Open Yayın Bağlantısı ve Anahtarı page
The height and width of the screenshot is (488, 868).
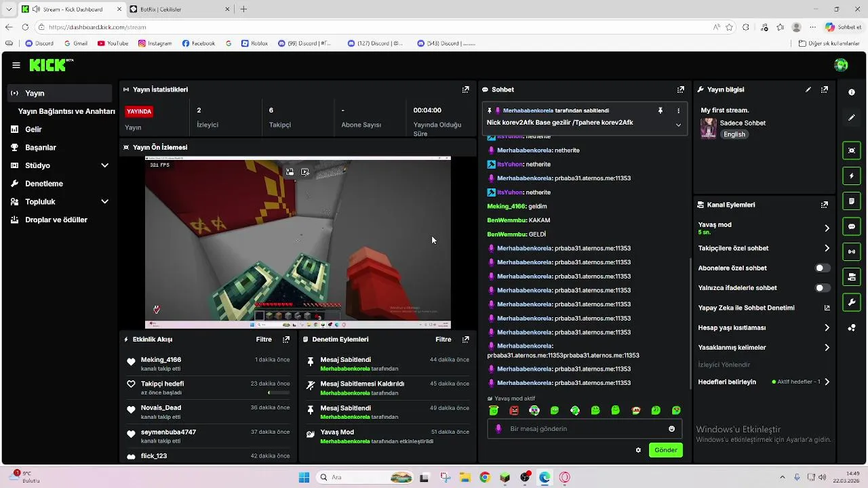pos(66,111)
